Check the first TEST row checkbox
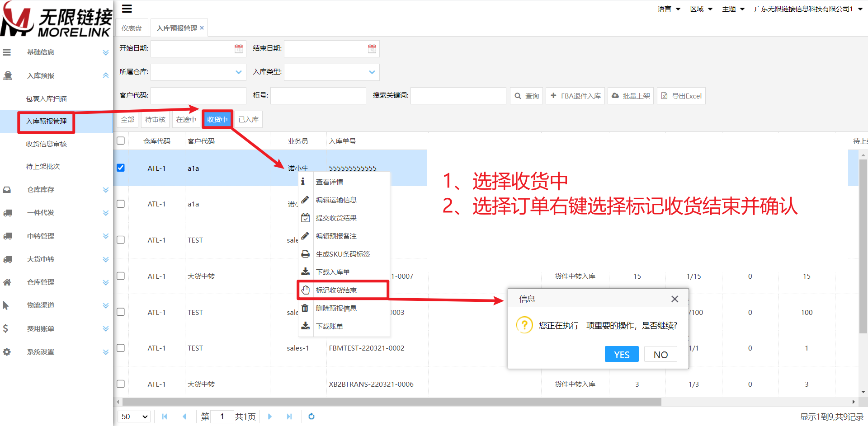 tap(121, 240)
